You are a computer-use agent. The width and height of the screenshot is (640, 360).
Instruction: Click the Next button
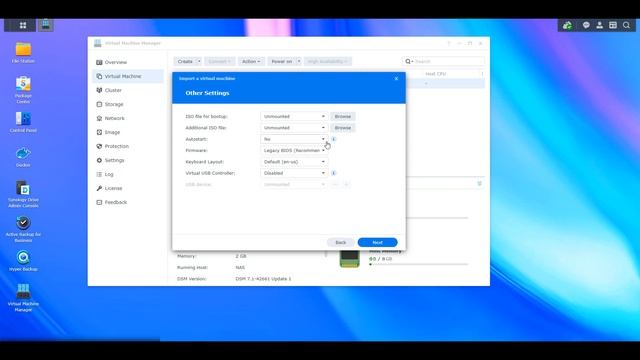(x=378, y=242)
